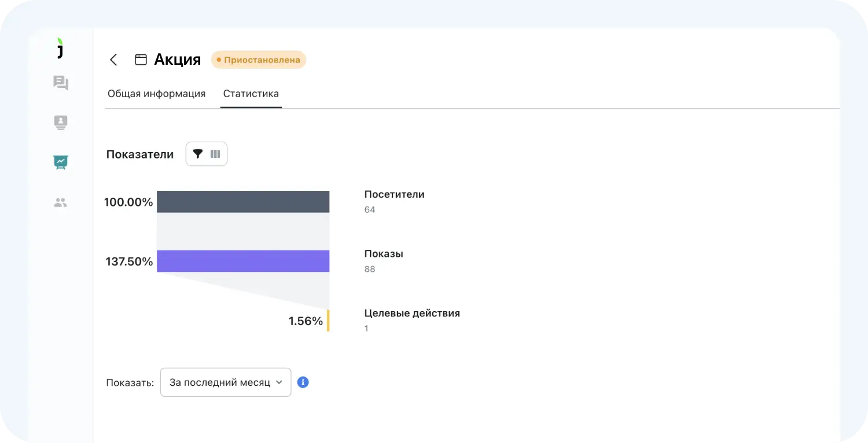Click the dropdown chevron arrow
868x443 pixels.
click(279, 382)
